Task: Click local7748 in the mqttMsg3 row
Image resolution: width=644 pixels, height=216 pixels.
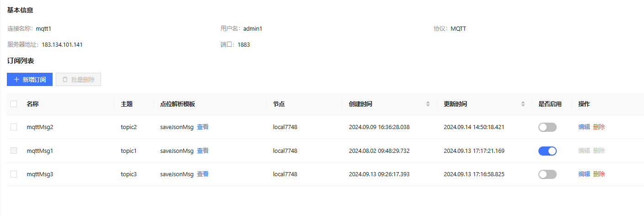Action: click(285, 174)
